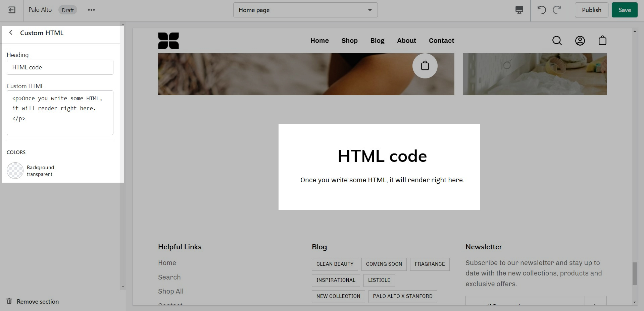This screenshot has width=644, height=311.
Task: Open the transparent Background color swatch
Action: pos(15,171)
